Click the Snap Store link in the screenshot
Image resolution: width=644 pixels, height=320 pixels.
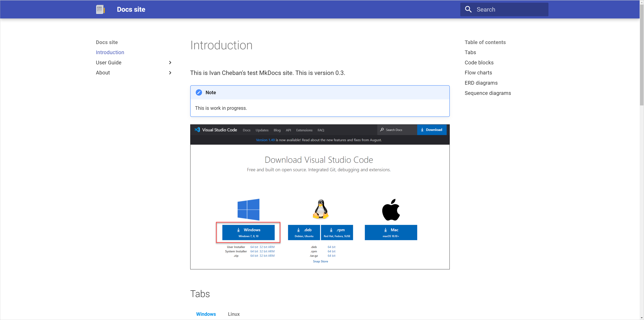[320, 261]
